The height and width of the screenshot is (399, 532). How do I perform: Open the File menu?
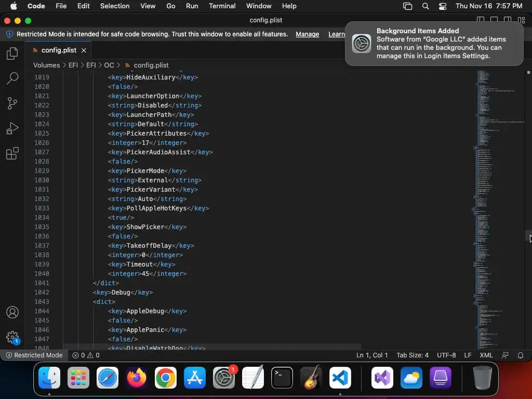[61, 6]
